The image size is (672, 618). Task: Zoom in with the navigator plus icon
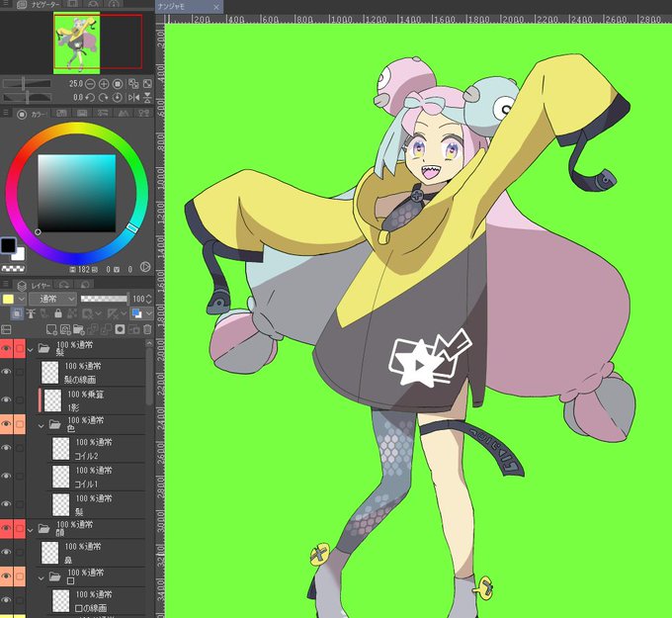click(x=104, y=84)
